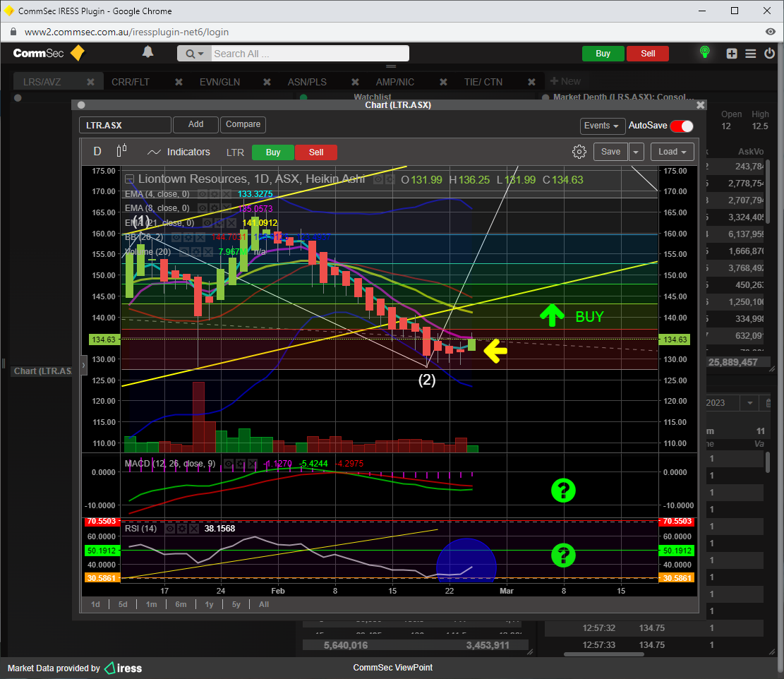Remove the EMA (8, close, 0) indicator

pos(226,208)
